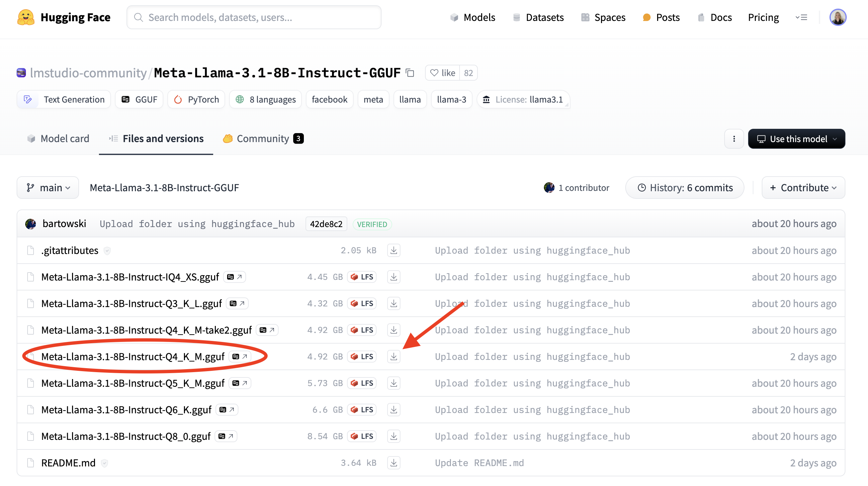Open commit hash 42de8c2
This screenshot has width=868, height=486.
326,224
